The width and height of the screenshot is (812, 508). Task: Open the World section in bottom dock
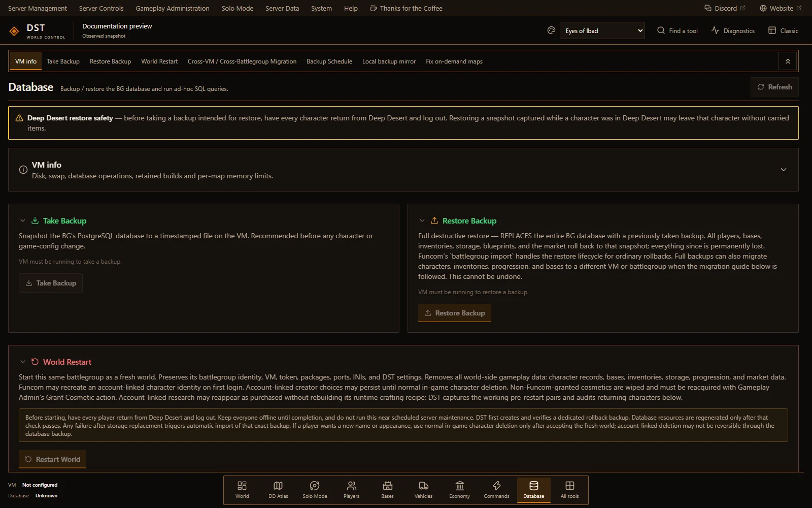[x=242, y=490]
